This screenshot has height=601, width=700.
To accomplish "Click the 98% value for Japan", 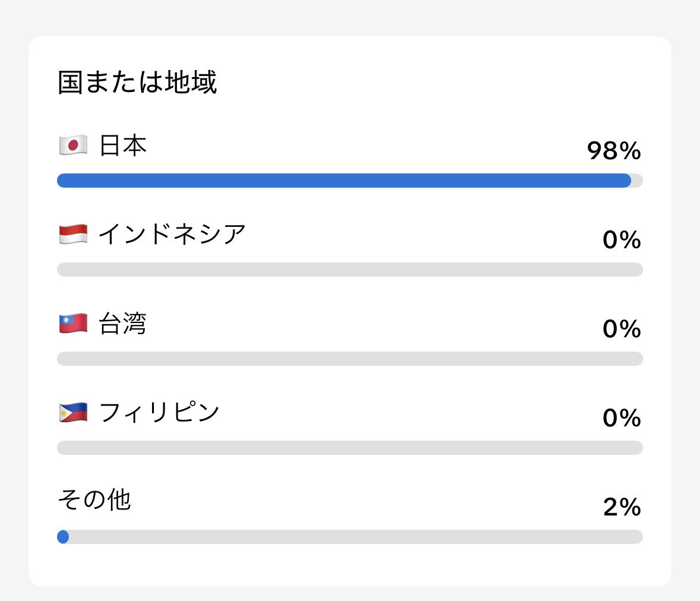I will click(x=614, y=151).
